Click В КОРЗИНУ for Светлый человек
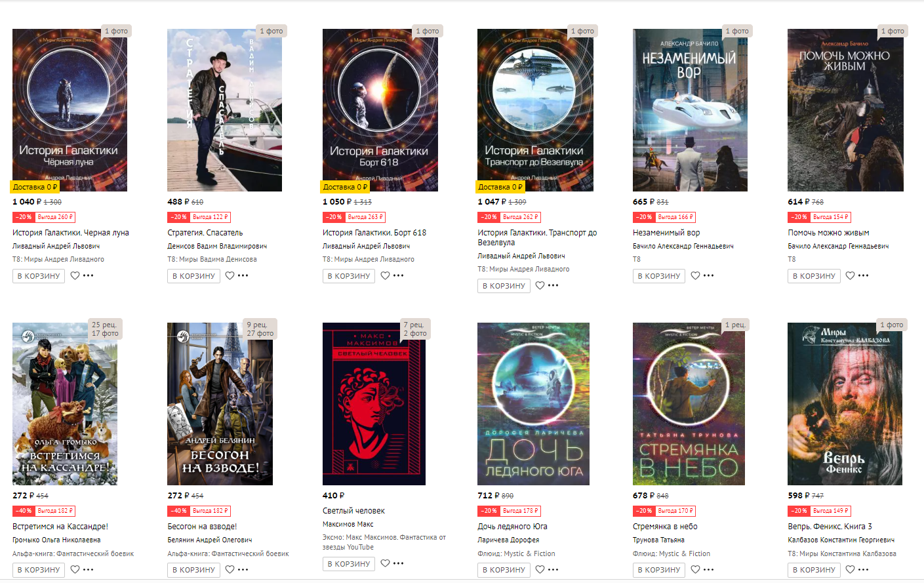The image size is (924, 583). 349,564
